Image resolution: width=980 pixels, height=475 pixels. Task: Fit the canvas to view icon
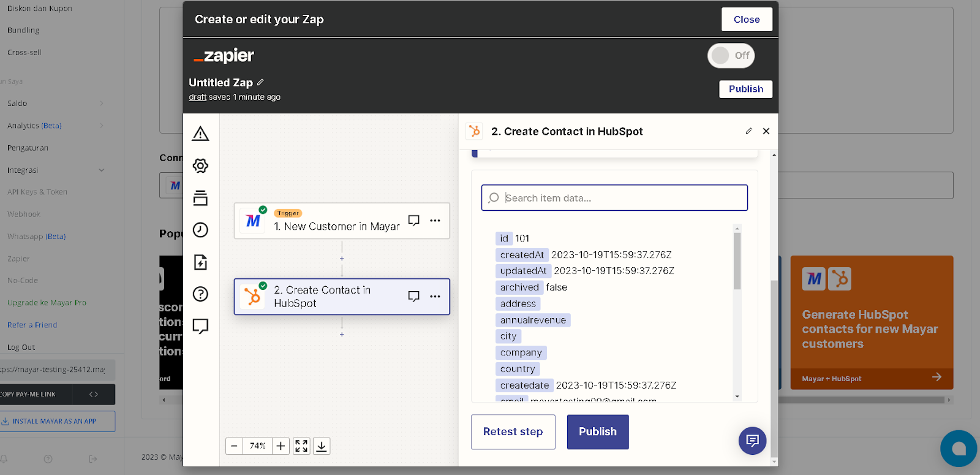tap(301, 446)
